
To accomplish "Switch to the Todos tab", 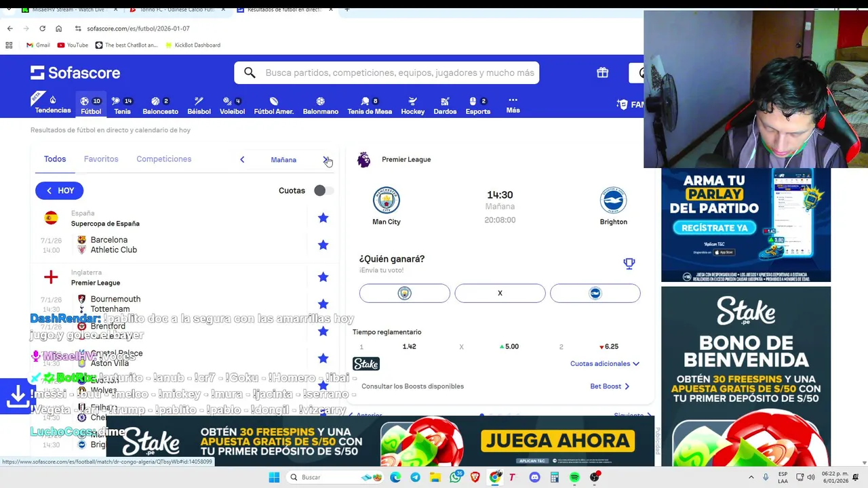I will click(x=55, y=159).
